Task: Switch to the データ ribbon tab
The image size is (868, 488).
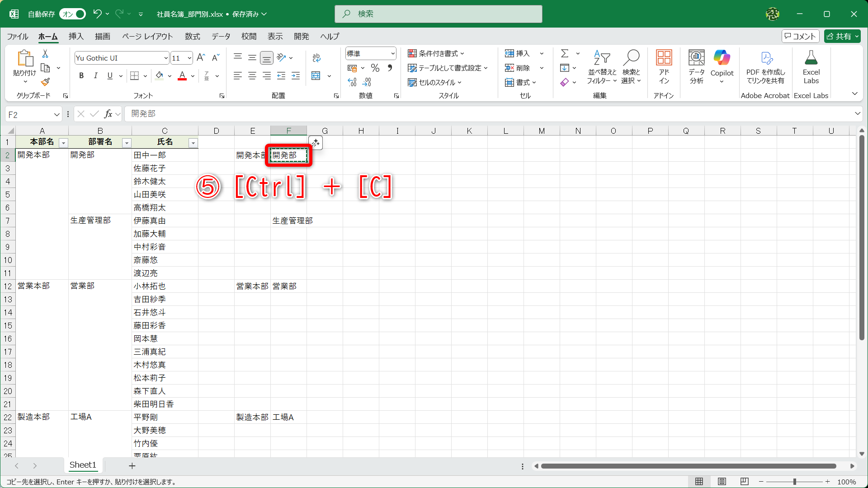Action: click(221, 36)
